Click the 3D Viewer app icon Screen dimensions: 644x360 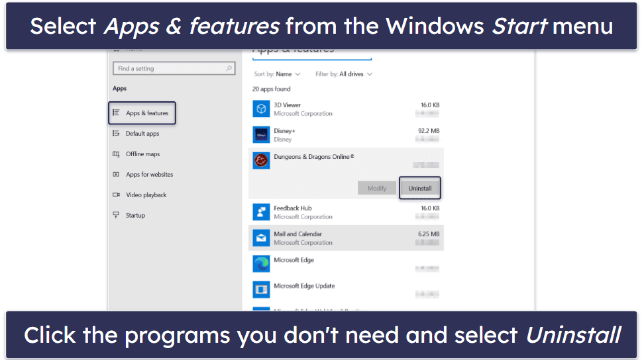tap(261, 109)
